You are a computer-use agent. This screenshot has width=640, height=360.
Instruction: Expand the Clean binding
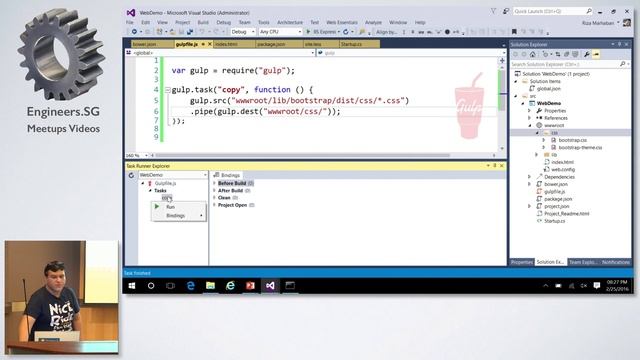pos(214,198)
